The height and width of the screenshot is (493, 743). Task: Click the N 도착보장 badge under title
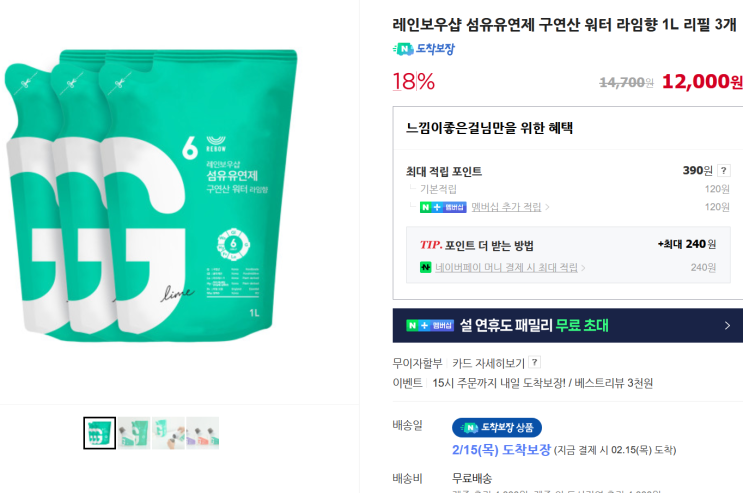click(x=424, y=49)
